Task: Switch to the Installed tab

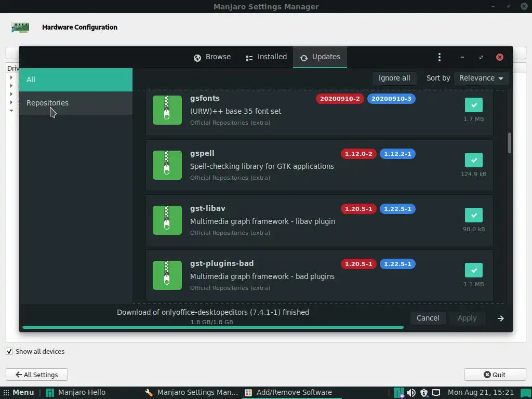Action: (x=267, y=57)
